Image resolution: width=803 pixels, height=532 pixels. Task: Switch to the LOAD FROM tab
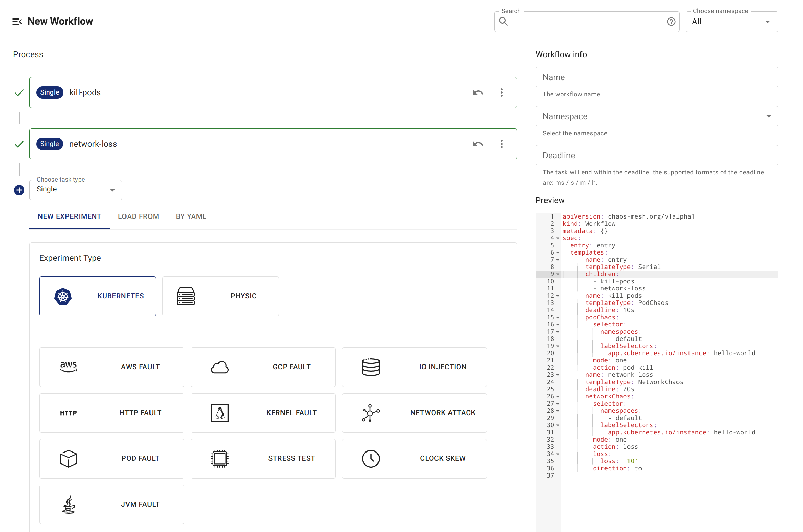pyautogui.click(x=138, y=216)
